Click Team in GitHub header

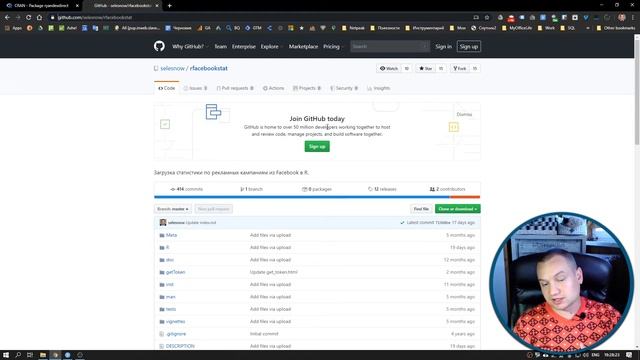point(220,47)
